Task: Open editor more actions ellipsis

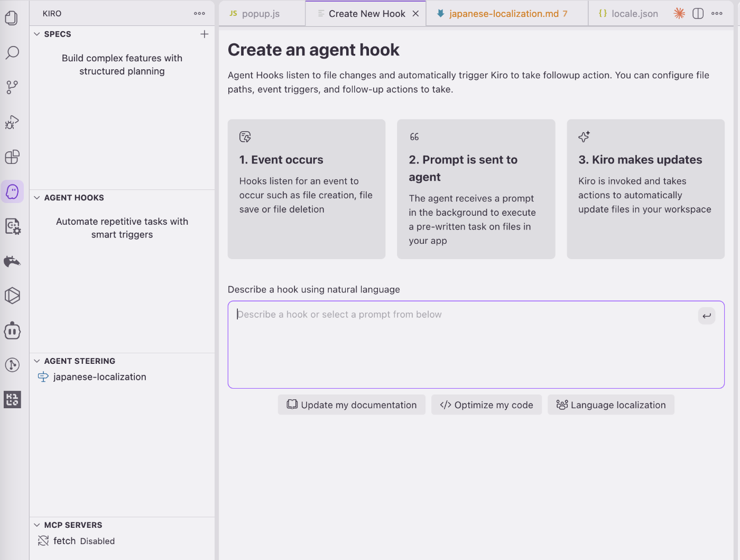Action: coord(717,14)
